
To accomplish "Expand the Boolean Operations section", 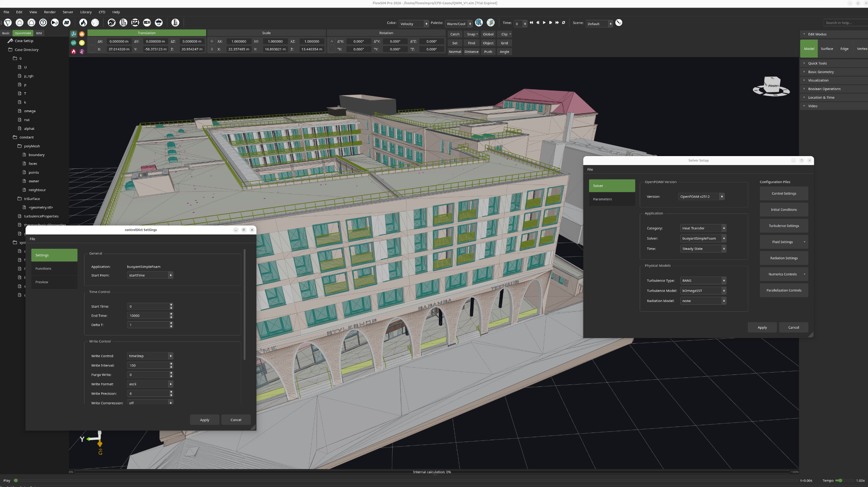I will (x=824, y=89).
